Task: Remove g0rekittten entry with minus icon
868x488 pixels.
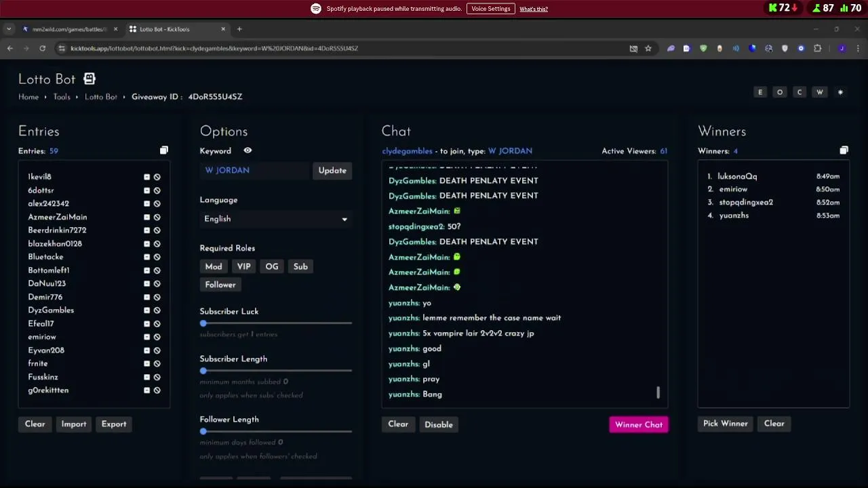Action: (x=146, y=390)
